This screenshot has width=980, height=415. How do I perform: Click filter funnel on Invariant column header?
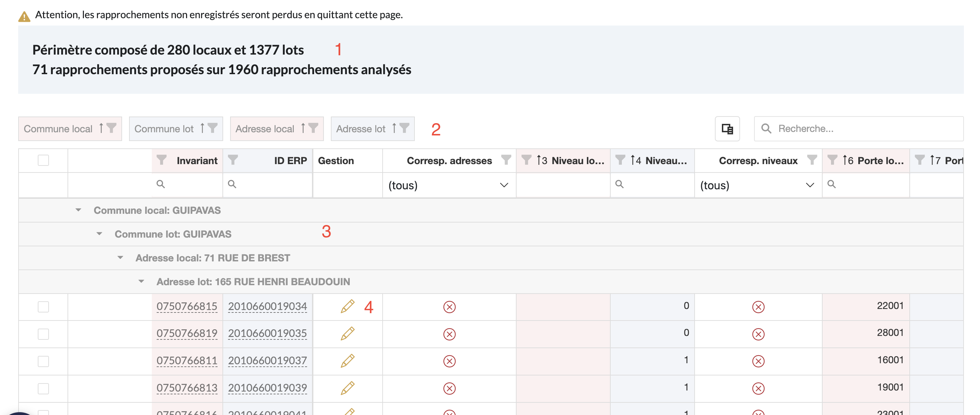161,160
